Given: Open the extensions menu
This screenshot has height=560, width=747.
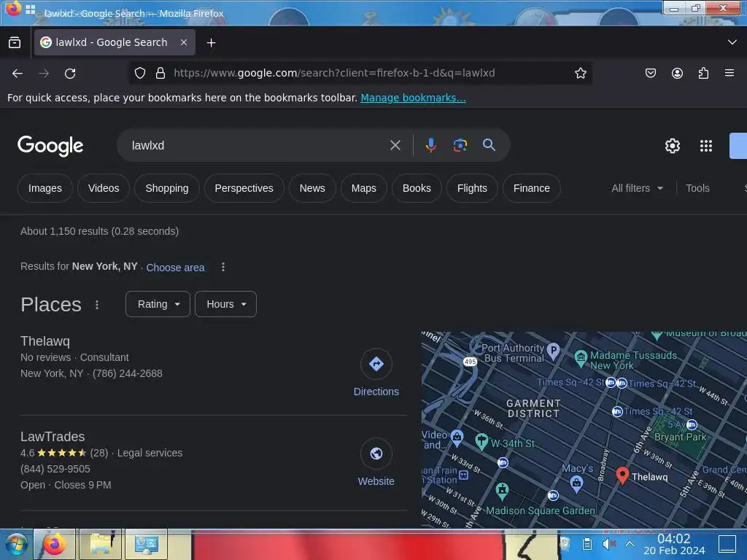Looking at the screenshot, I should pos(703,73).
